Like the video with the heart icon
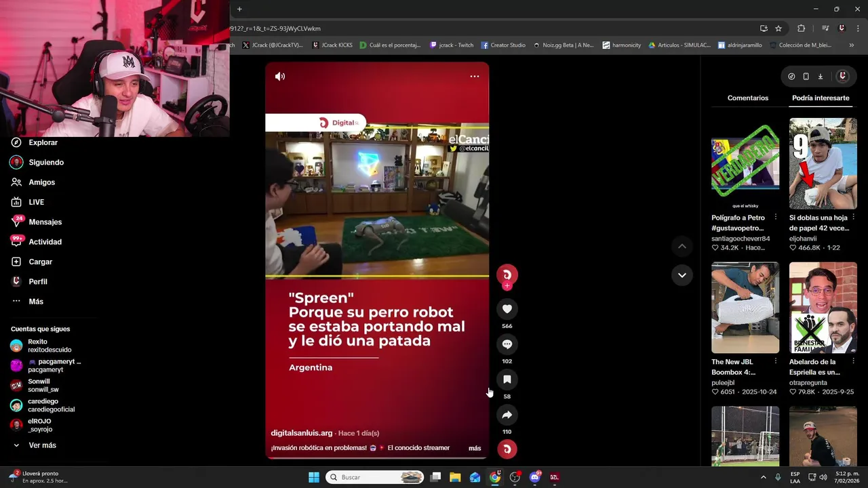 (x=507, y=309)
